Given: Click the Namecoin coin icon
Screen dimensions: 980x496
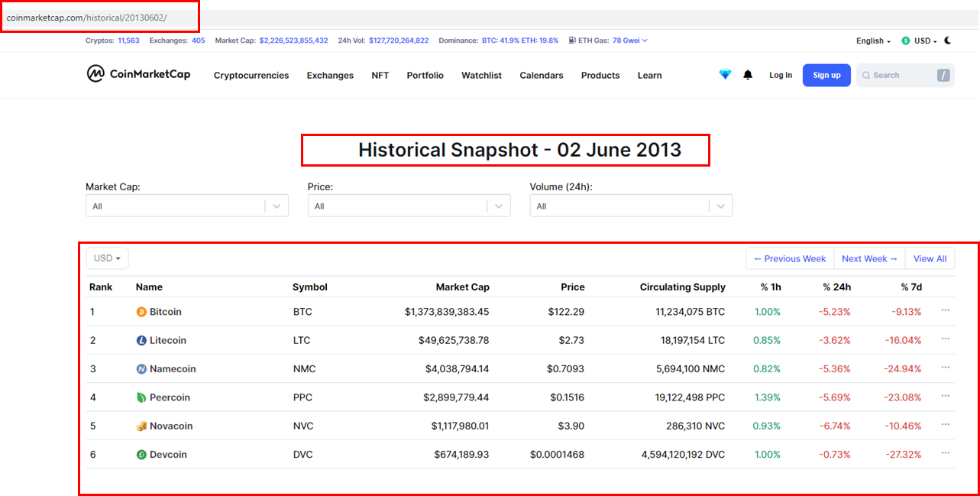Looking at the screenshot, I should coord(141,368).
